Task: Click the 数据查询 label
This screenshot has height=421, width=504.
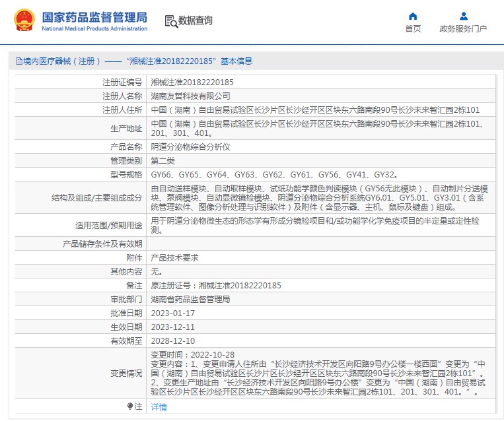Action: pyautogui.click(x=196, y=20)
